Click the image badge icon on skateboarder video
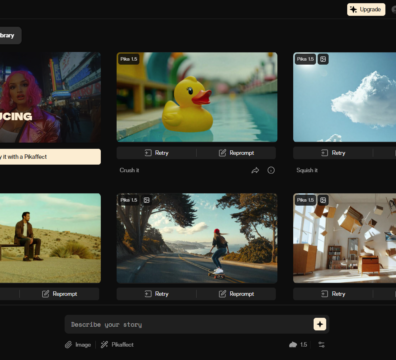396x360 pixels. tap(146, 200)
